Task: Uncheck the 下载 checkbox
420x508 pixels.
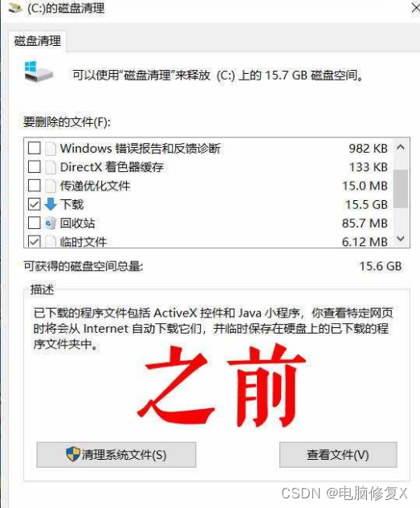Action: [35, 204]
